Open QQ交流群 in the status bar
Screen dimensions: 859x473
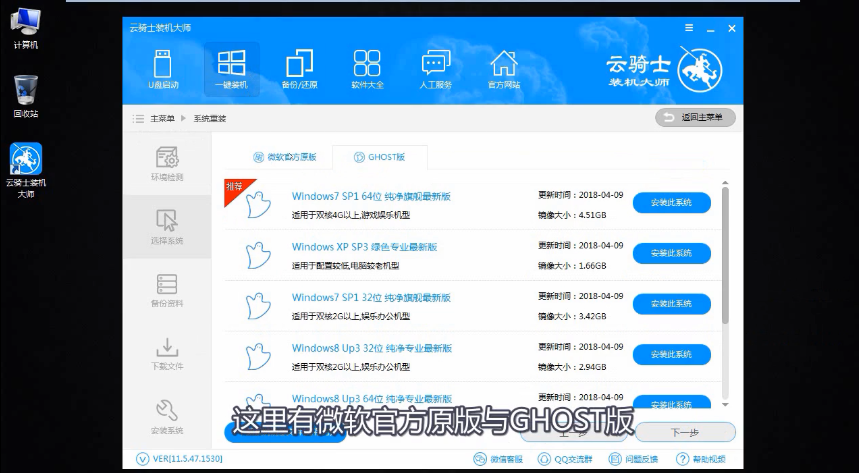click(565, 459)
